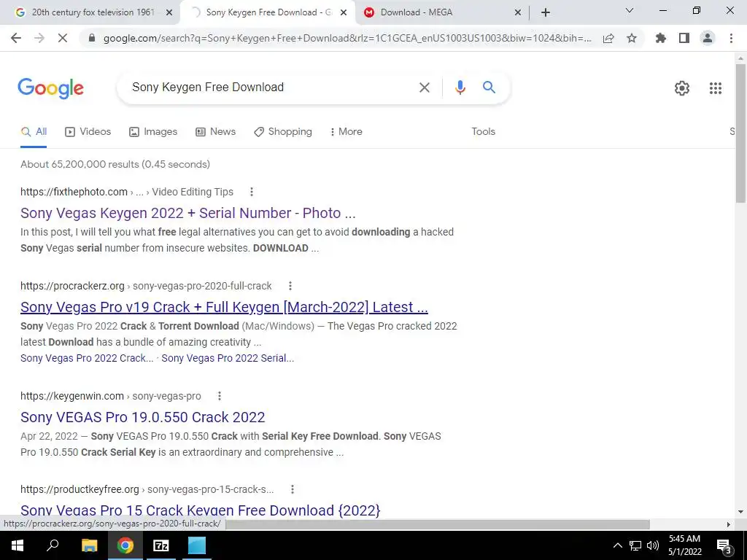Screen dimensions: 747x560
Task: Follow the Sony Vegas Pro 2022 Serial... sitelink
Action: [x=228, y=358]
